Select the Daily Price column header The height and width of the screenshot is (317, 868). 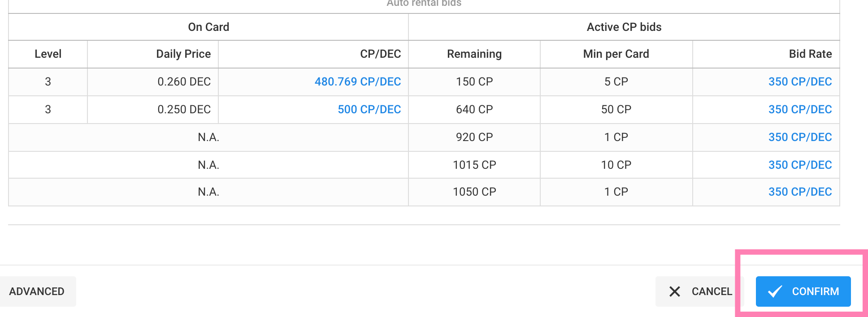click(x=183, y=54)
